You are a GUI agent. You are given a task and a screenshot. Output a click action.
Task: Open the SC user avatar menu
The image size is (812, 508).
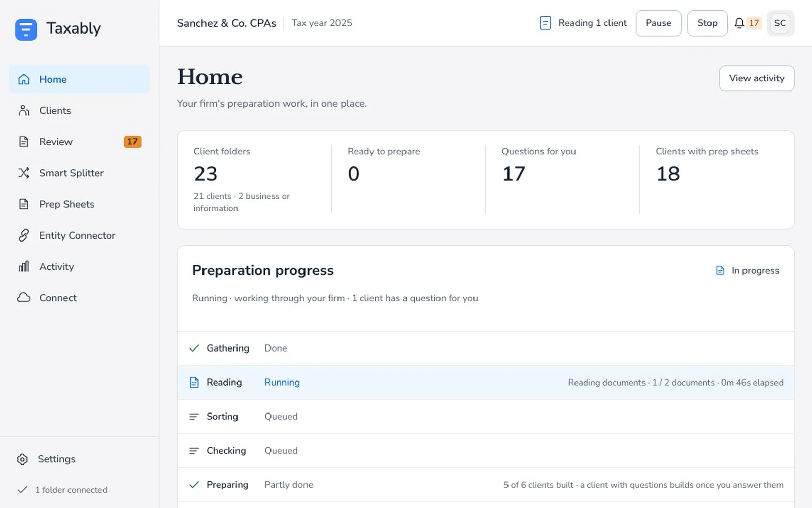point(780,23)
